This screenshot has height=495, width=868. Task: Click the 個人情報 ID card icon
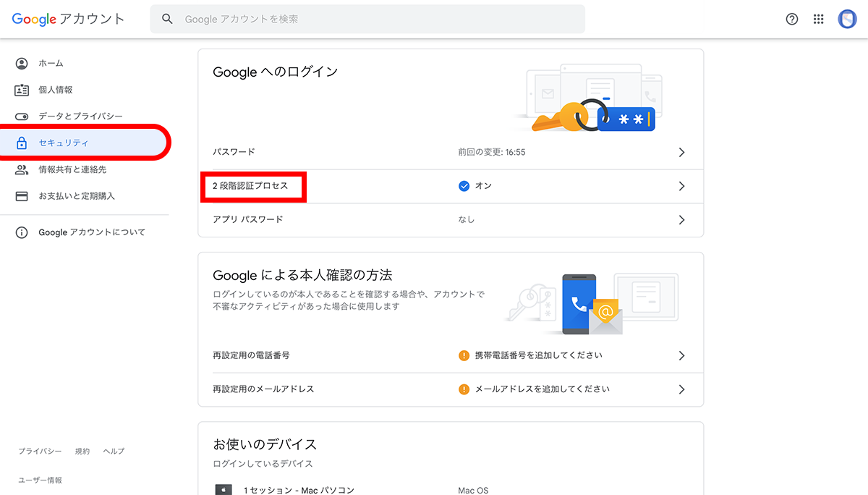22,90
